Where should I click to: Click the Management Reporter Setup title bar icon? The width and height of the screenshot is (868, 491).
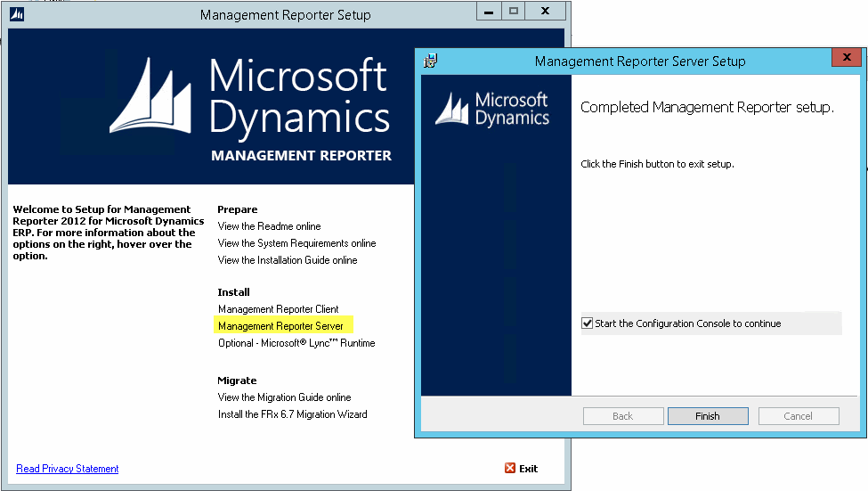(x=17, y=14)
